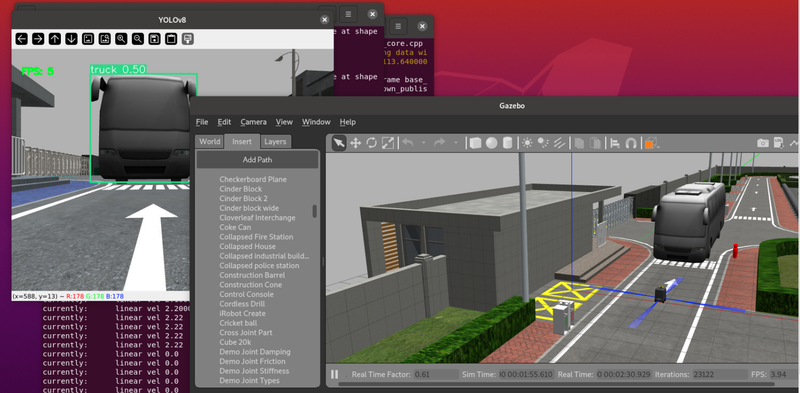
Task: Select Cinder Block 2 from list
Action: click(243, 199)
